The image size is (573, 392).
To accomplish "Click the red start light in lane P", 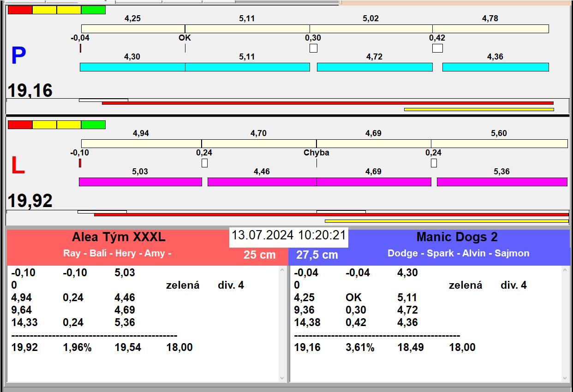I will point(20,10).
